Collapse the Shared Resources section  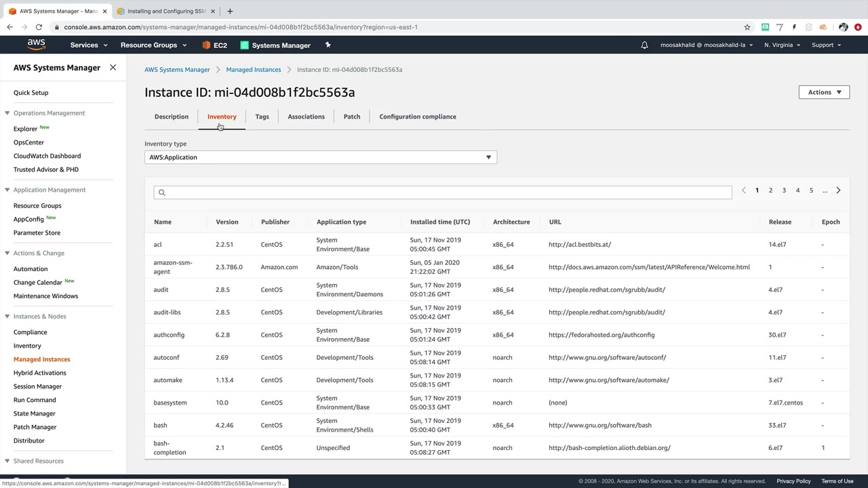coord(7,461)
